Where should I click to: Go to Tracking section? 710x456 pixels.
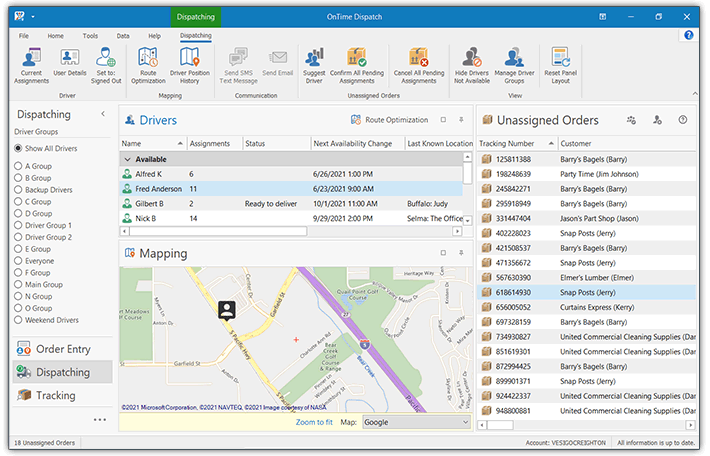62,395
